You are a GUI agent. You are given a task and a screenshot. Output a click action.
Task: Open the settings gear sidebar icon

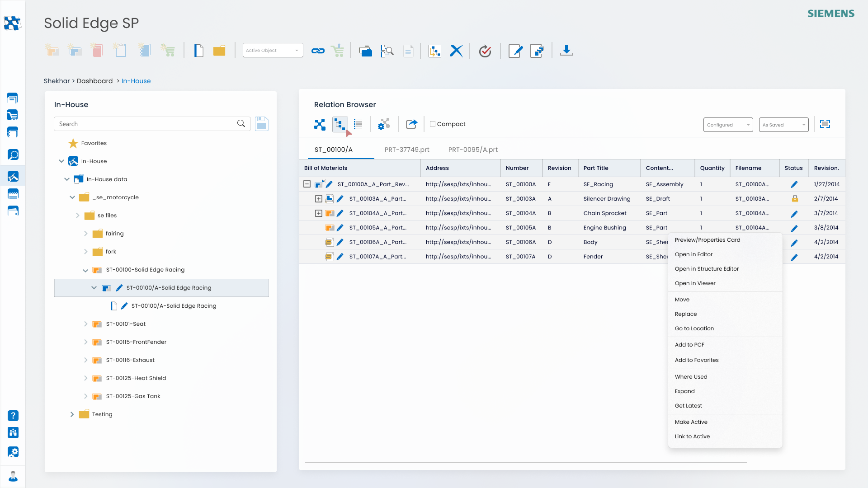click(x=13, y=452)
